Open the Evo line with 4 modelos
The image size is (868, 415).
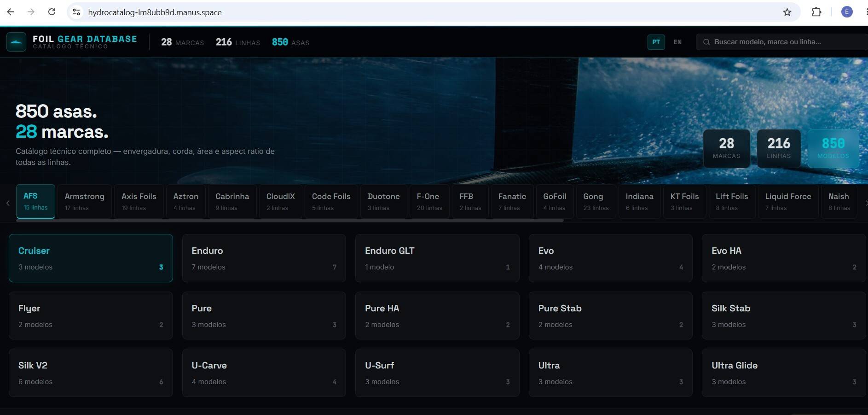click(x=611, y=258)
